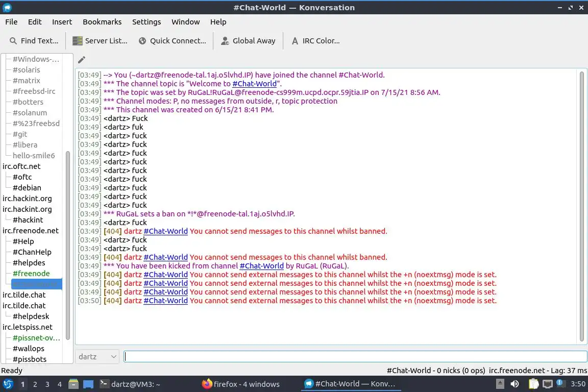Screen dimensions: 588x392
Task: Select the #git channel
Action: click(x=19, y=134)
